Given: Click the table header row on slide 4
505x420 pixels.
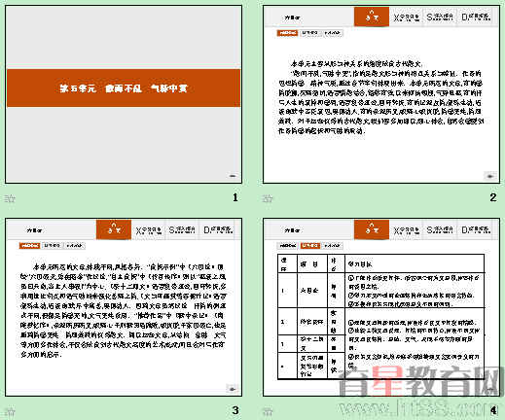Looking at the screenshot, I should pos(381,263).
